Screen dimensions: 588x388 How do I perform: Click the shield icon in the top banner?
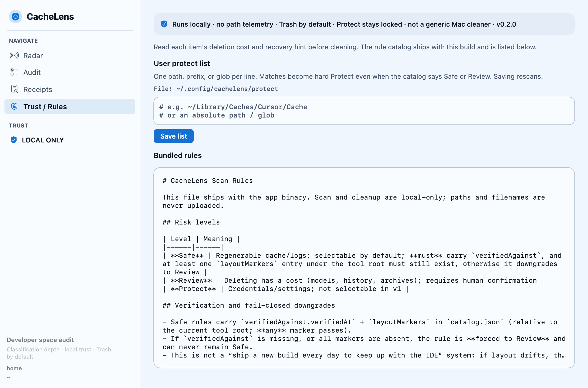pos(164,24)
